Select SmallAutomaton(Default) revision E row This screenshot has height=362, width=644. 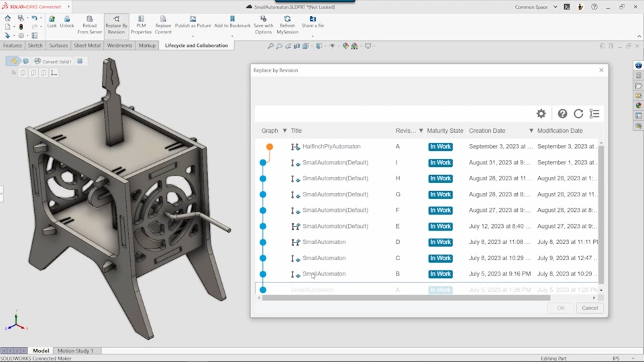tap(427, 226)
